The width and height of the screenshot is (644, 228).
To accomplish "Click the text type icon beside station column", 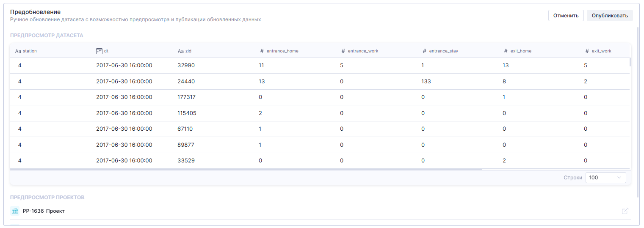I will pyautogui.click(x=18, y=51).
